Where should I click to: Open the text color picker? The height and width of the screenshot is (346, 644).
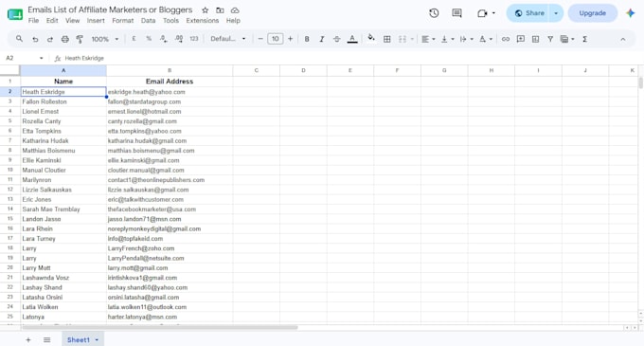tap(352, 39)
